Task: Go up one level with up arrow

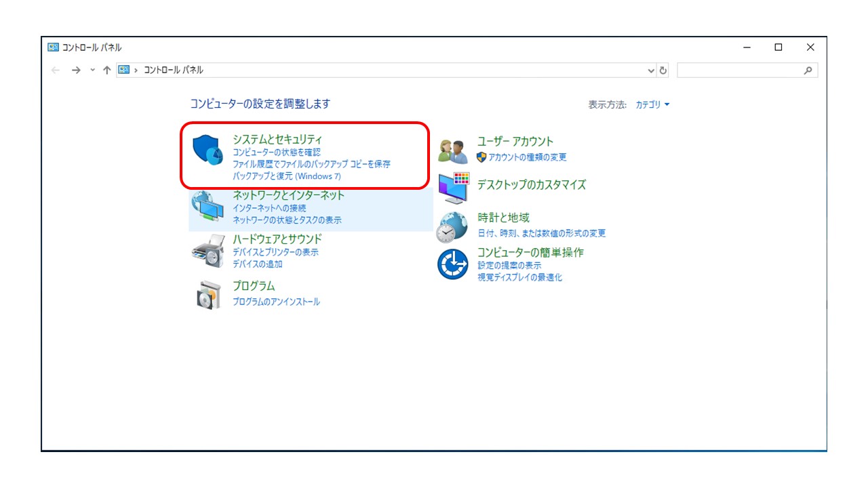Action: 106,70
